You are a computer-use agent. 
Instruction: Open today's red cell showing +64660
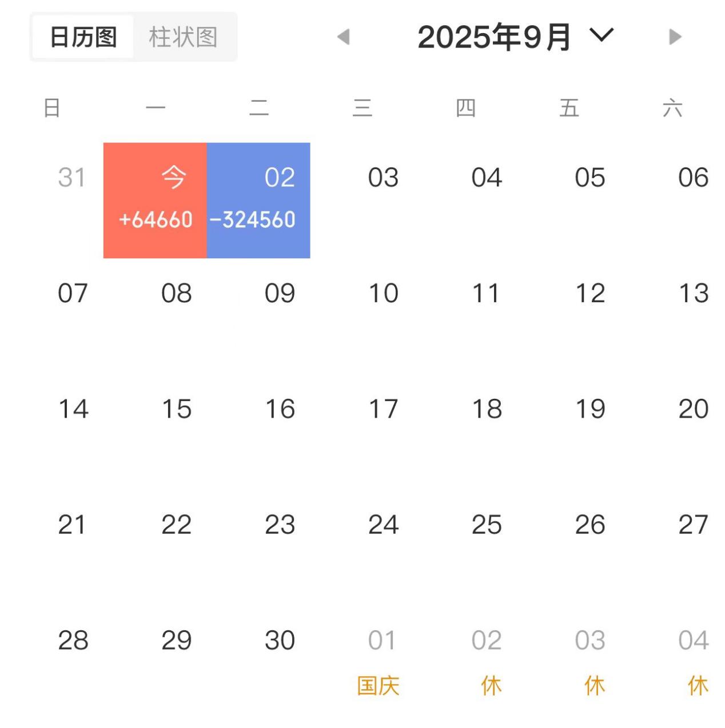click(155, 201)
